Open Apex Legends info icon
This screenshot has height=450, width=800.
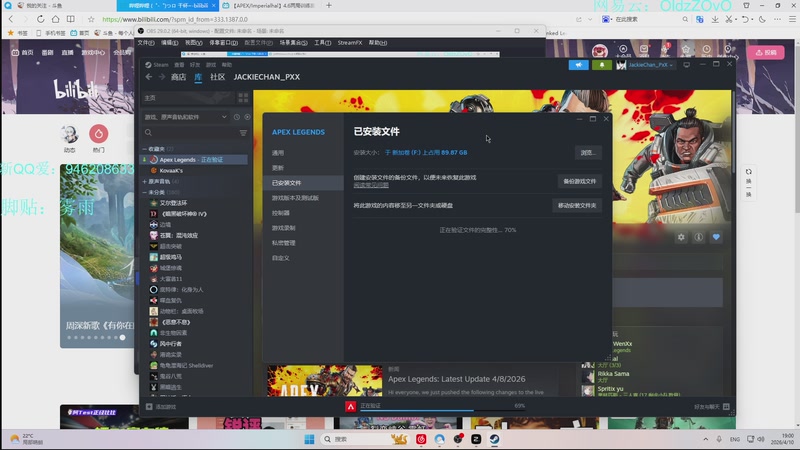tap(698, 237)
